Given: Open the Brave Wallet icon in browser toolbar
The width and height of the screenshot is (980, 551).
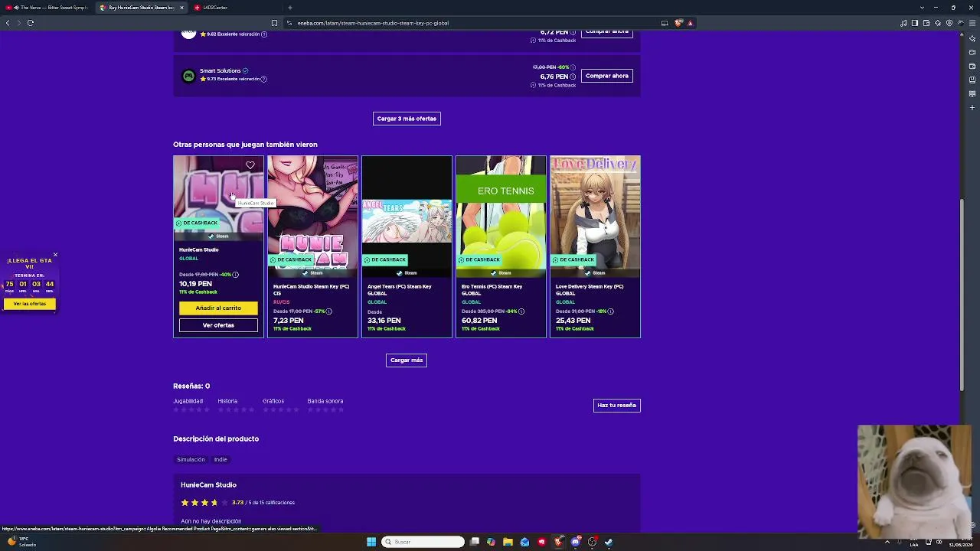Looking at the screenshot, I should (x=926, y=23).
